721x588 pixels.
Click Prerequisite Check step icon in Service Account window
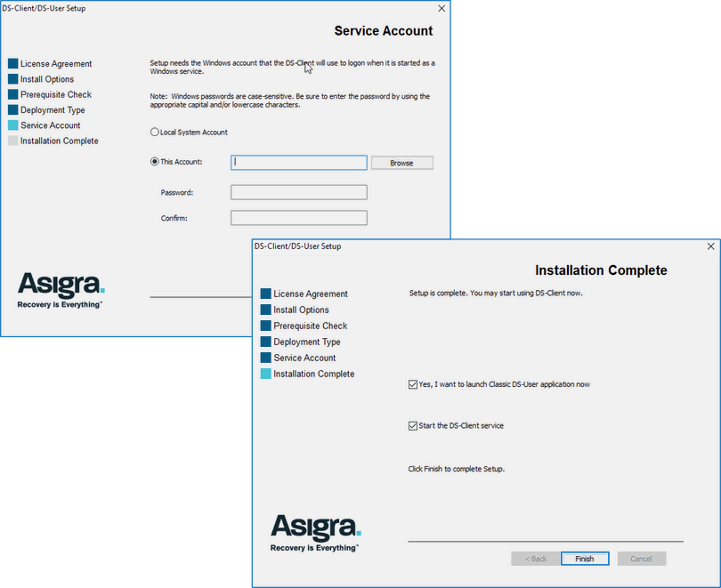coord(12,94)
